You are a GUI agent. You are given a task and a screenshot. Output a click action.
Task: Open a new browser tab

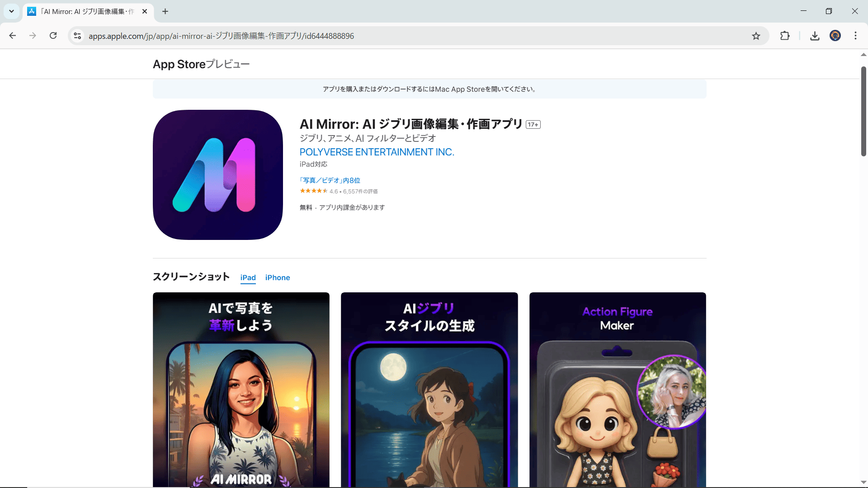[165, 11]
